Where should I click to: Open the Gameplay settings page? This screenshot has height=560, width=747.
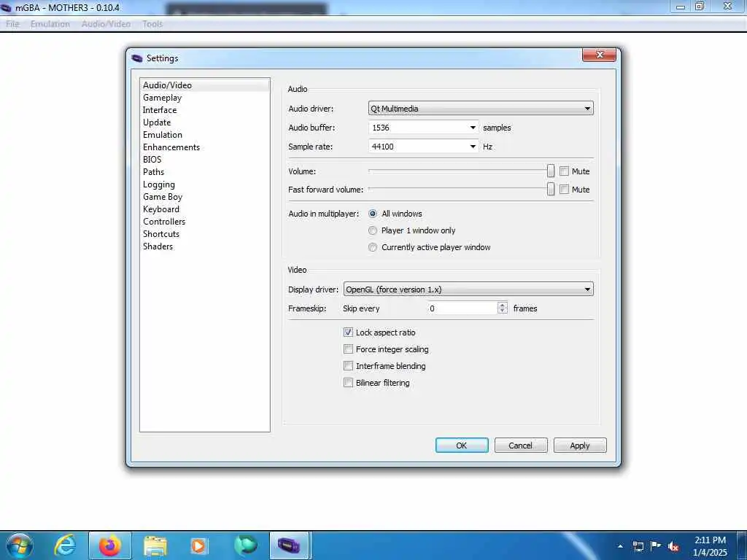pyautogui.click(x=205, y=98)
